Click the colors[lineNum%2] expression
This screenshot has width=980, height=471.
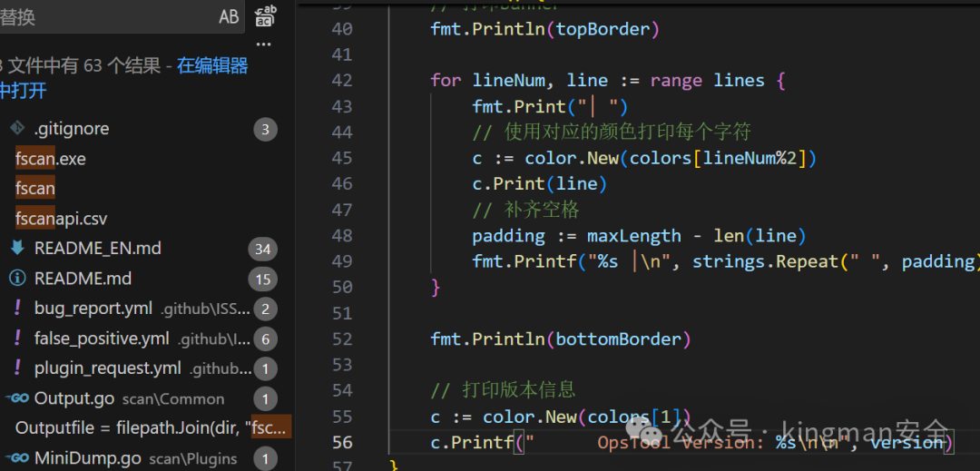718,159
